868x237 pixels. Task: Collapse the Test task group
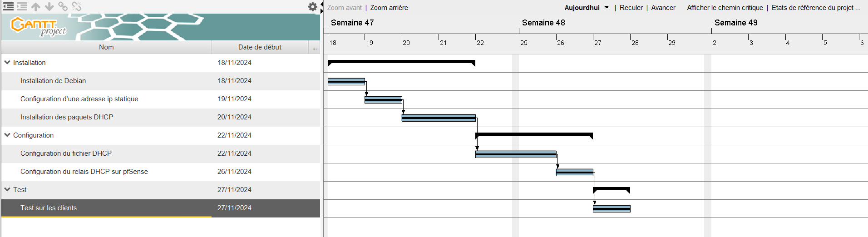pos(7,189)
